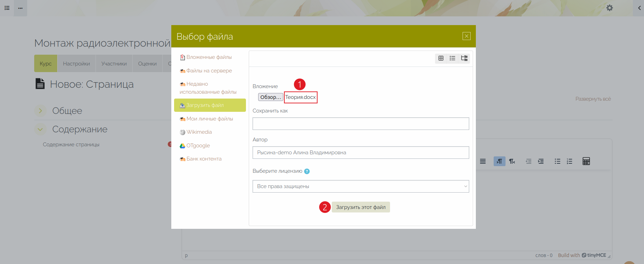Switch file picker to icon grid view

[441, 58]
